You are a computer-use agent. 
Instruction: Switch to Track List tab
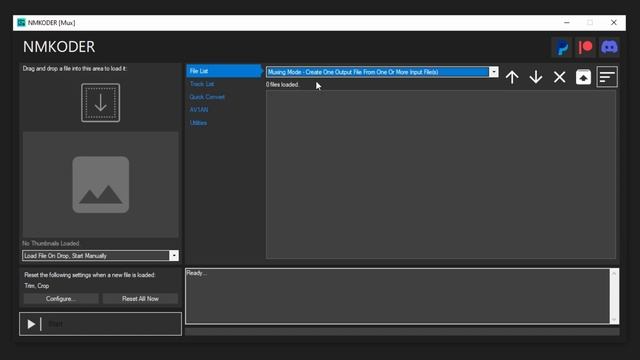202,84
